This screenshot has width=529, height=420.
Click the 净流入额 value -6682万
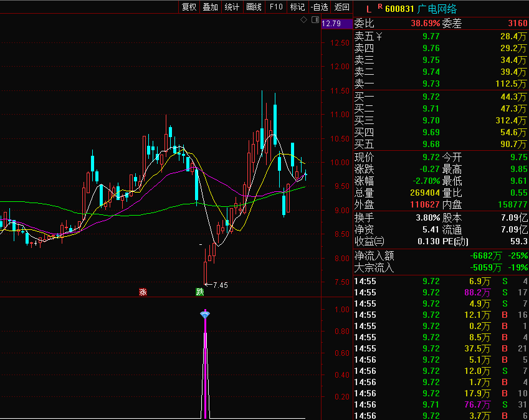486,255
